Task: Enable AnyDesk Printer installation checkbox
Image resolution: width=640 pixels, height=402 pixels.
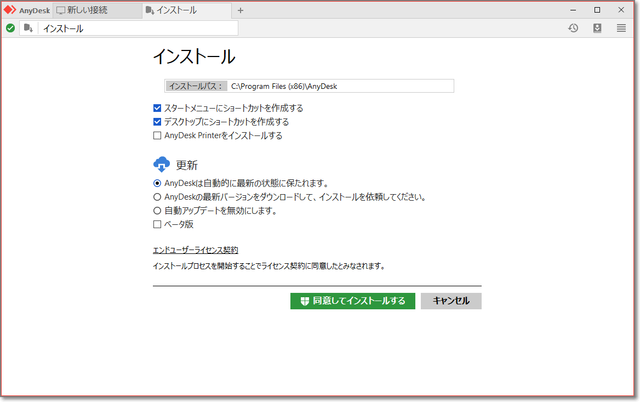Action: pos(157,136)
